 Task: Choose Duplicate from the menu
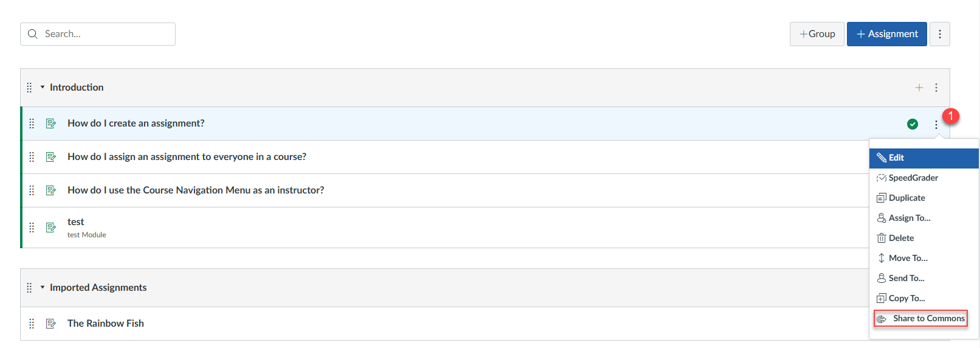click(906, 198)
